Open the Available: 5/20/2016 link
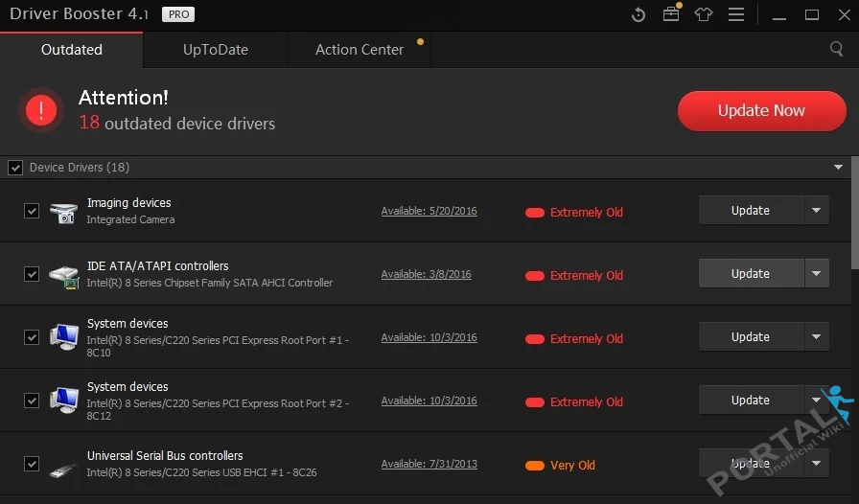 [429, 211]
